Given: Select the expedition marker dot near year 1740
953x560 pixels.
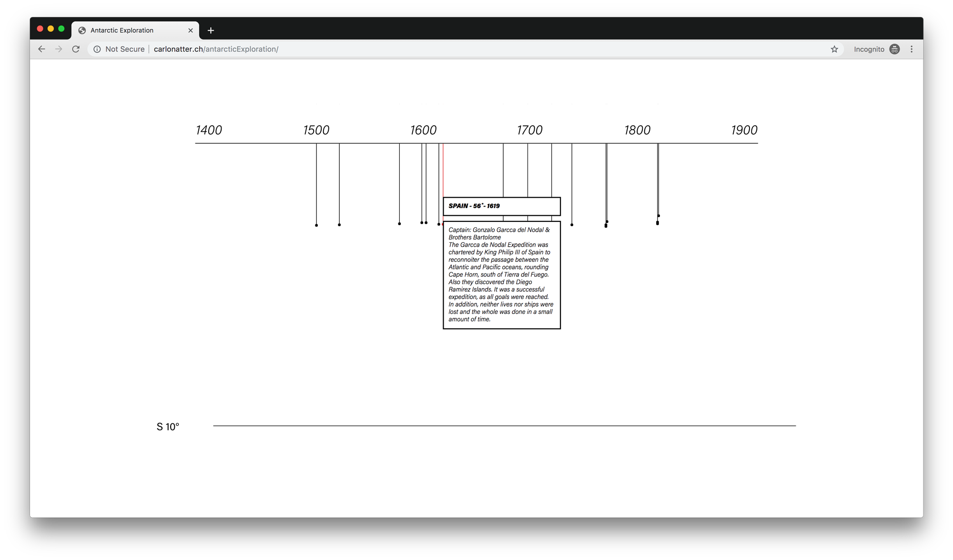Looking at the screenshot, I should 572,225.
